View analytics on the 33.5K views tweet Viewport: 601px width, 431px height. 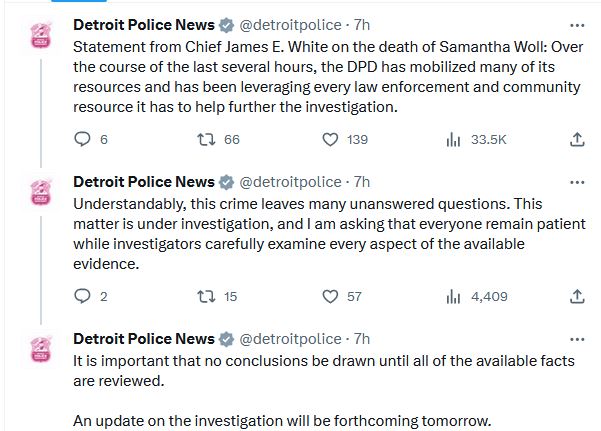tap(452, 140)
